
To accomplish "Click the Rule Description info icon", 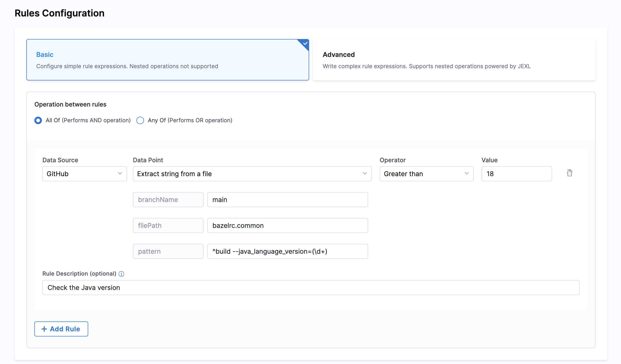I will pyautogui.click(x=121, y=274).
